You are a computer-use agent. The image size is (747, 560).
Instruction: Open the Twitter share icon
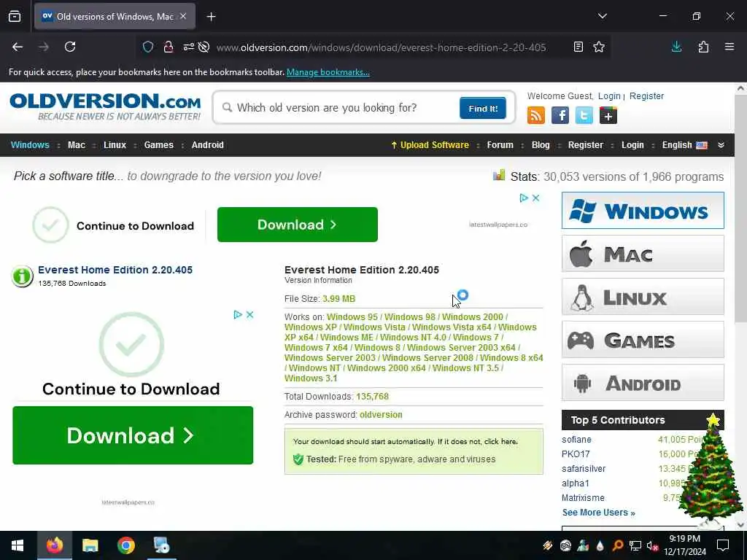click(584, 115)
